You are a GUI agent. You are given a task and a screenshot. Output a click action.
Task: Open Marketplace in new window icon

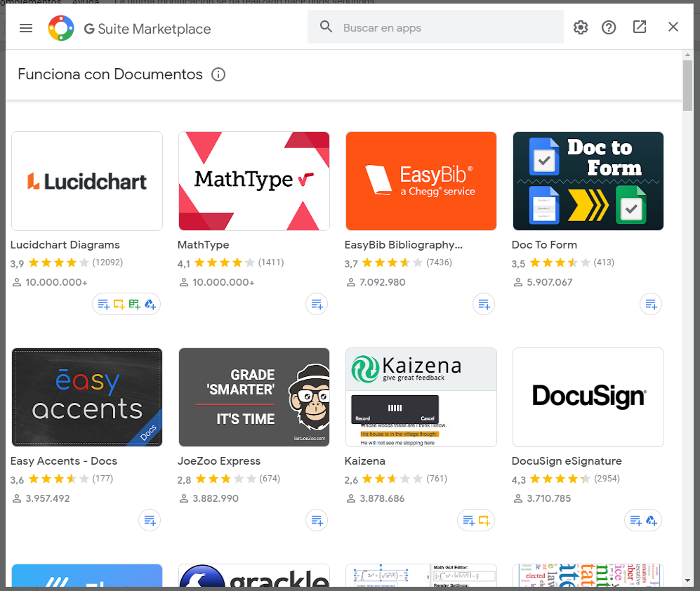tap(639, 27)
